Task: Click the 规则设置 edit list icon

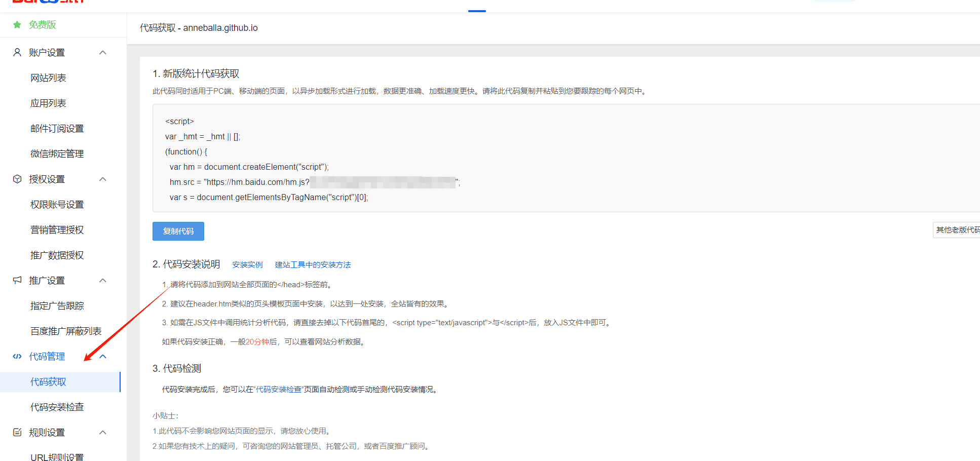Action: [17, 432]
